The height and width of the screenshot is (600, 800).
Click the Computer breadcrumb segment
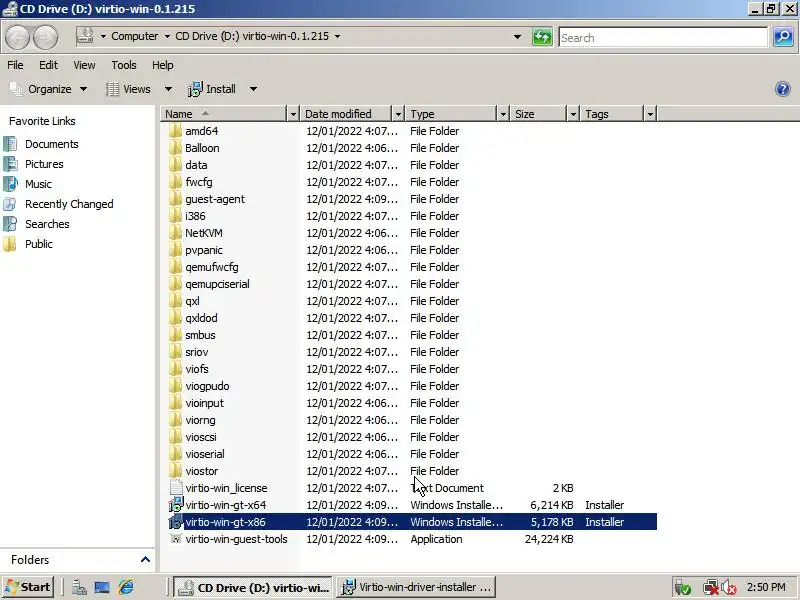coord(135,36)
